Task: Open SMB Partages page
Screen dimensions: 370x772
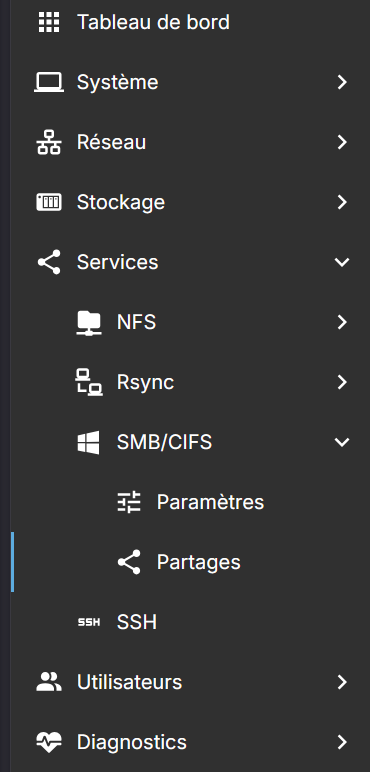Action: point(199,562)
